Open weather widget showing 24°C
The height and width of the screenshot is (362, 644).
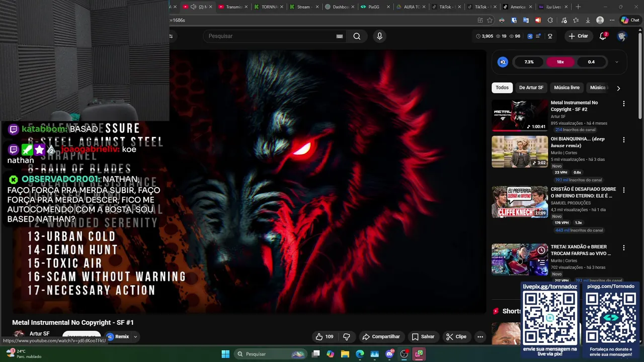[x=23, y=354]
